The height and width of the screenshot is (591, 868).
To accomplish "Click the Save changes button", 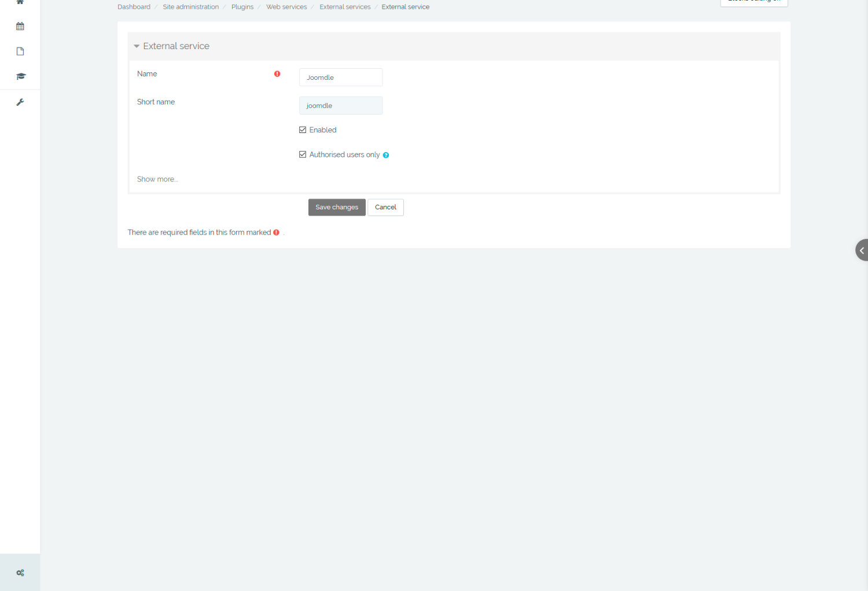I will 337,207.
